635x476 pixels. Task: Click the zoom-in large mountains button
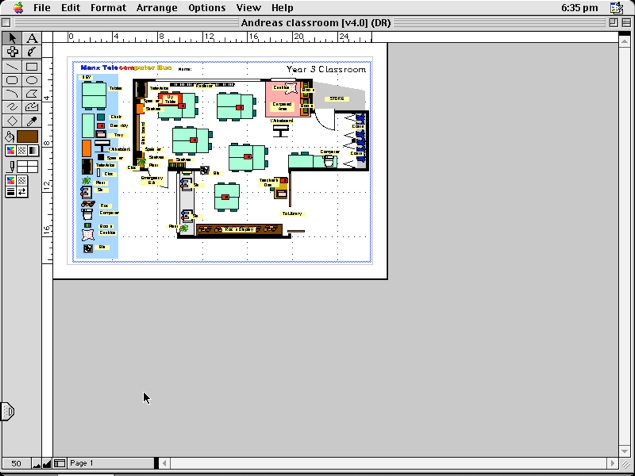pos(47,464)
